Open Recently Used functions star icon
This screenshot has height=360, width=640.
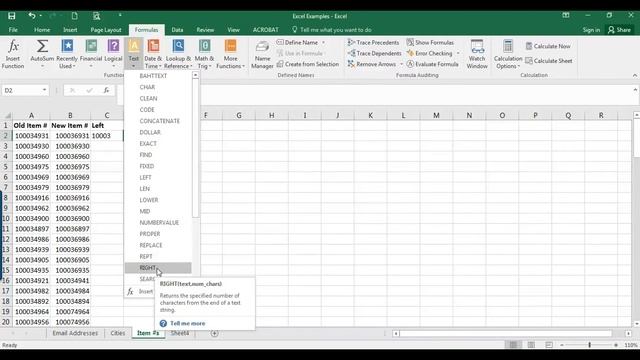67,46
